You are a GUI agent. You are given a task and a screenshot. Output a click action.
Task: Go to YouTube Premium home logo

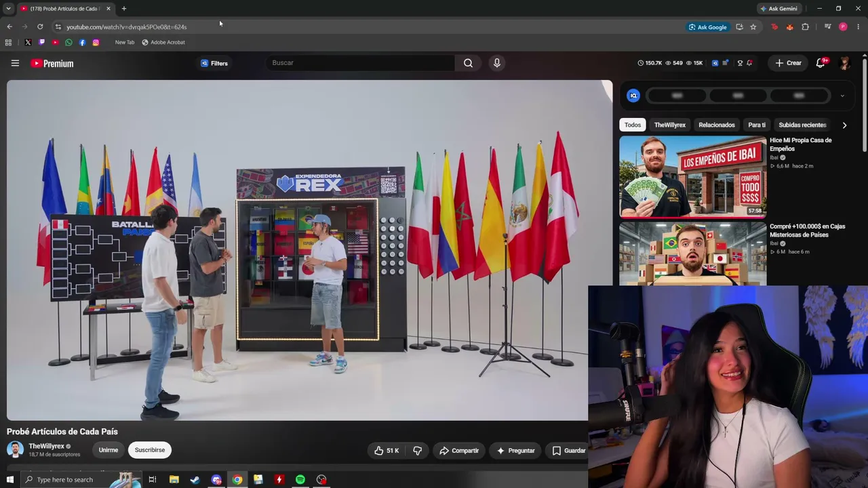(x=52, y=63)
